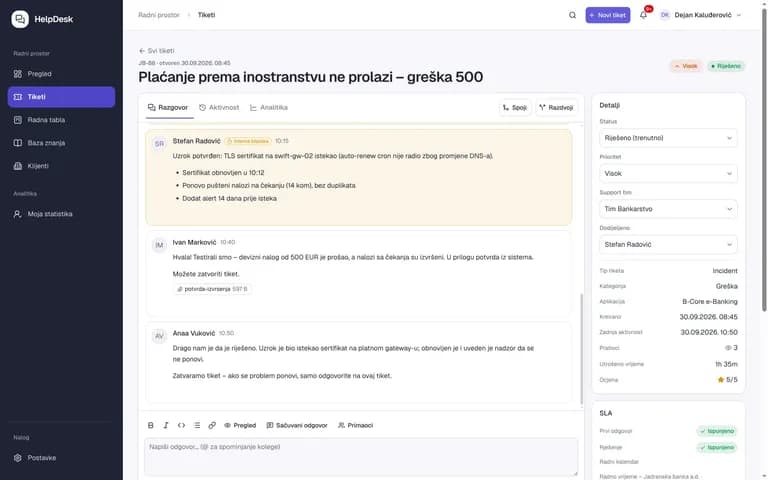Image resolution: width=768 pixels, height=480 pixels.
Task: Click the ticket title text
Action: click(x=311, y=77)
